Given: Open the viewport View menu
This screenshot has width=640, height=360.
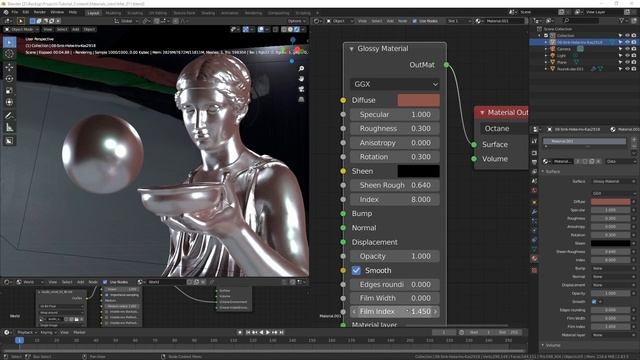Looking at the screenshot, I should tap(48, 29).
